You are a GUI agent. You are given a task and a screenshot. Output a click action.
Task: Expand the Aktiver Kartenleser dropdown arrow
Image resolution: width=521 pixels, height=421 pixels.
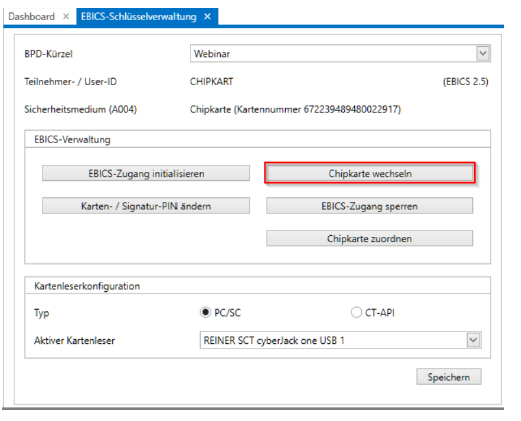(x=473, y=340)
